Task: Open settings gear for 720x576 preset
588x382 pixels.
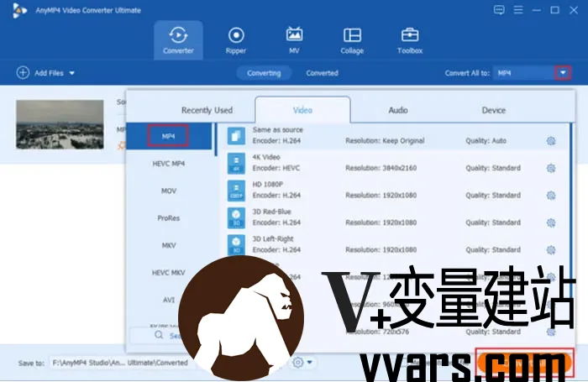Action: (551, 332)
